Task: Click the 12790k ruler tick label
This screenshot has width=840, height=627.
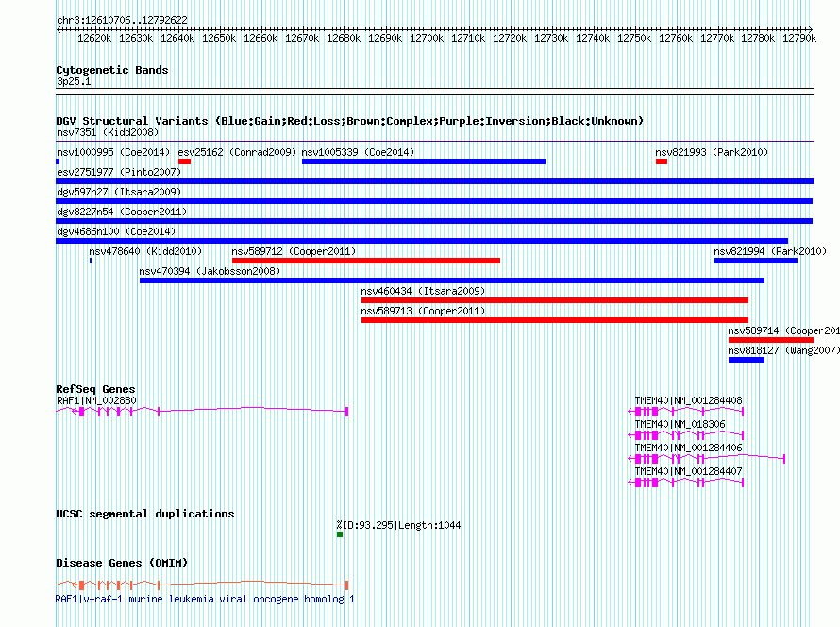Action: 799,38
